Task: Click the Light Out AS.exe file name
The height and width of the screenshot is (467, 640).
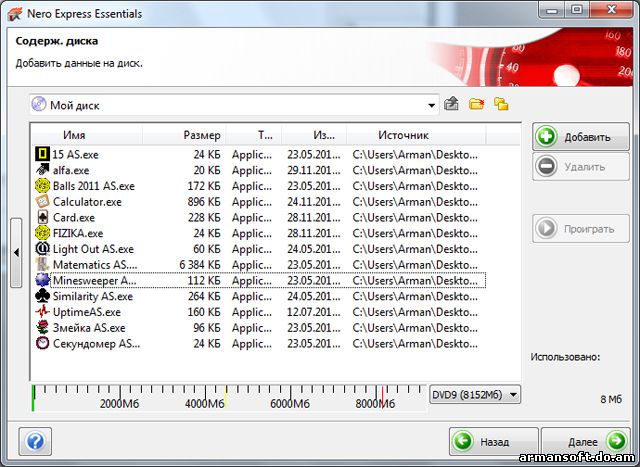Action: pos(93,249)
